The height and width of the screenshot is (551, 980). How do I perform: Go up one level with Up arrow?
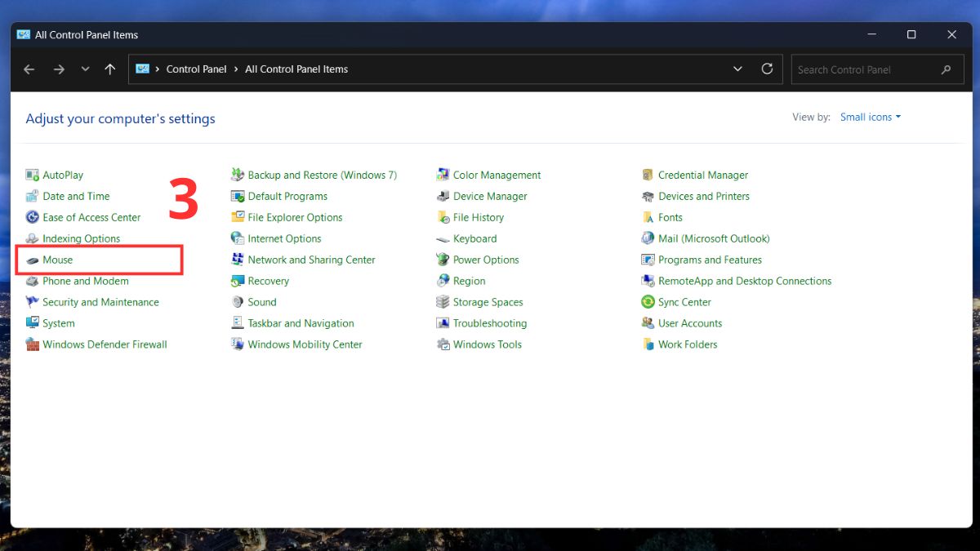coord(110,69)
